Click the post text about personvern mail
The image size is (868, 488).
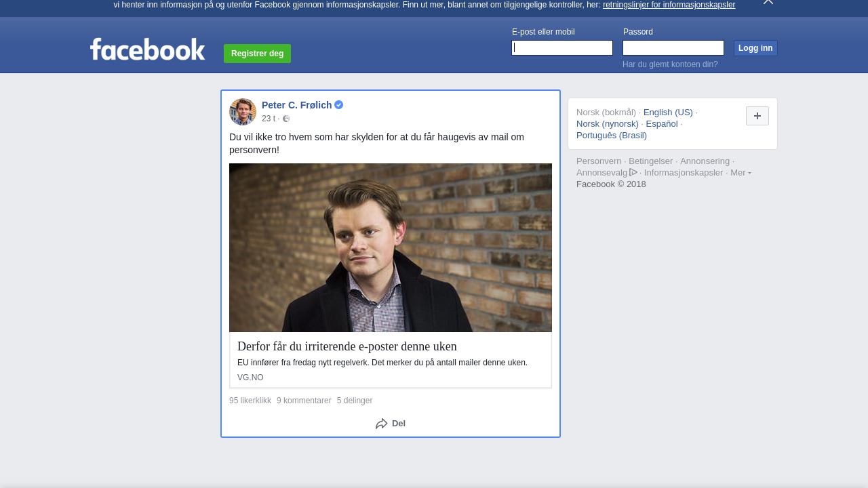[x=376, y=144]
